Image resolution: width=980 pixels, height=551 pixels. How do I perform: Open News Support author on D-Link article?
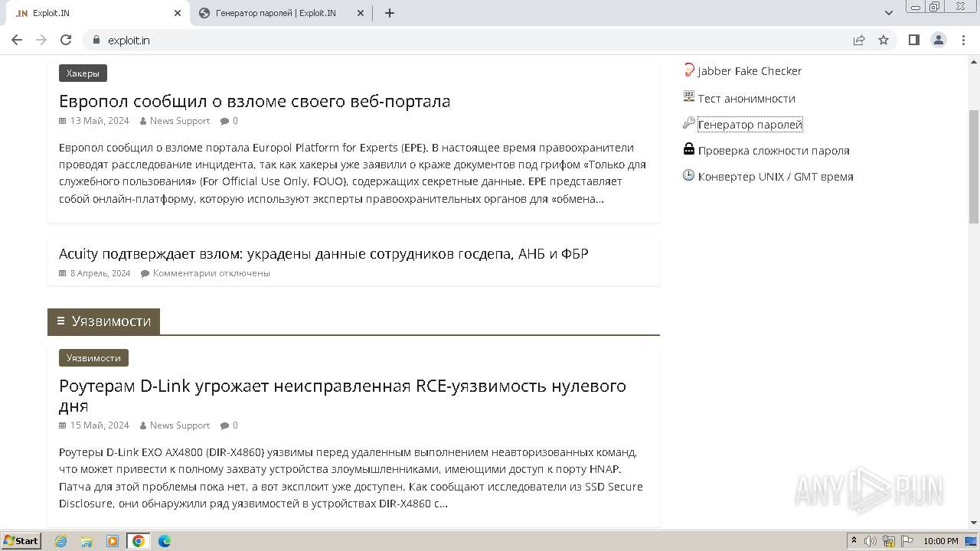(x=180, y=425)
